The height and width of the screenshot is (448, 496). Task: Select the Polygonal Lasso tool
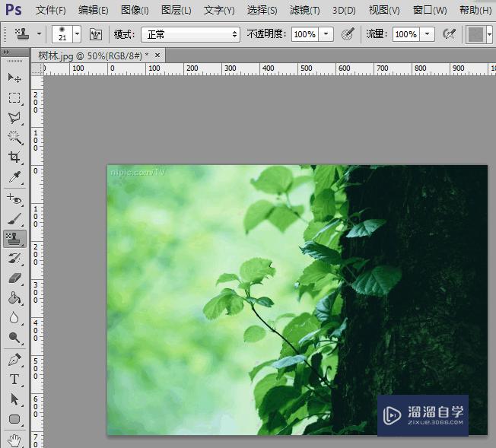14,118
